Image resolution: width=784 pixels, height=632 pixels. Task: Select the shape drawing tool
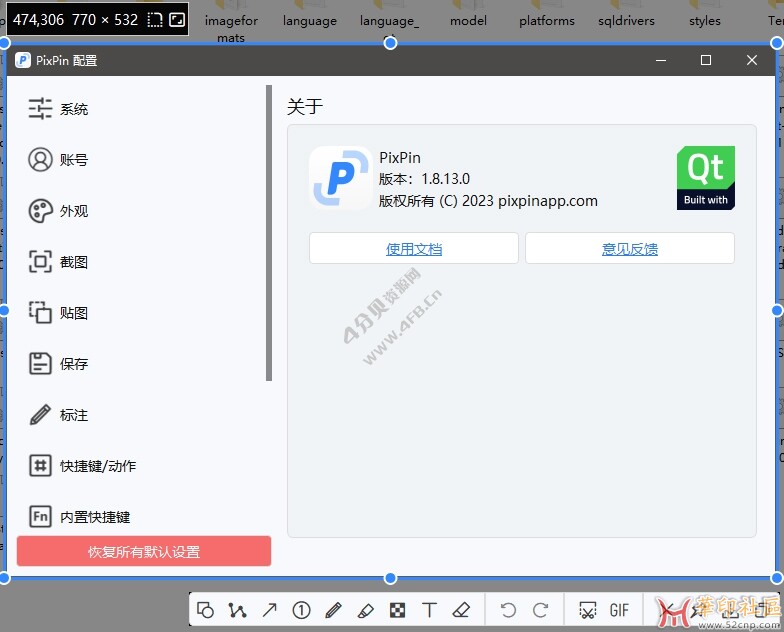206,610
